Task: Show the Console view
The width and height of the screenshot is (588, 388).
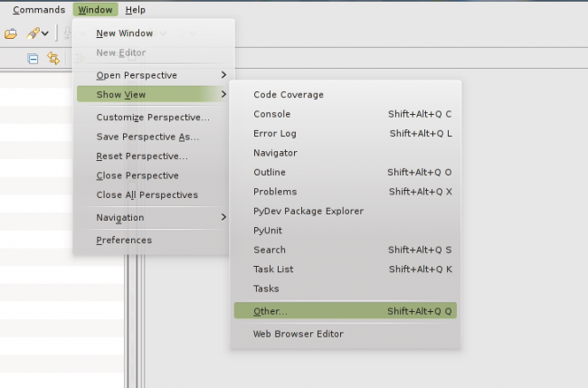Action: [272, 114]
